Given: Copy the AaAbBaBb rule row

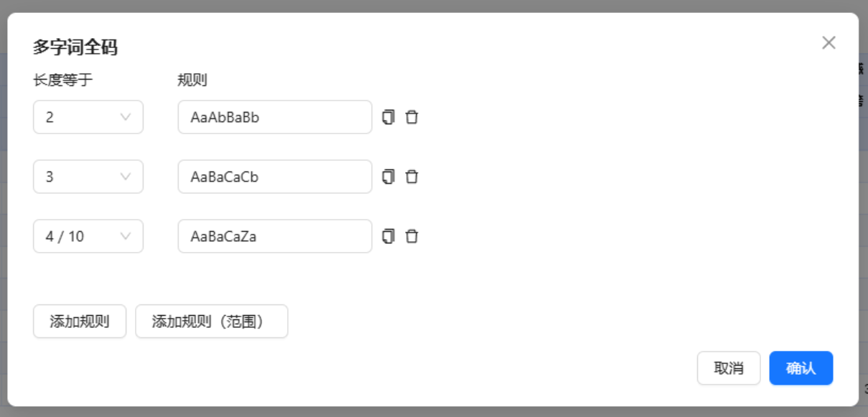Looking at the screenshot, I should coord(388,117).
